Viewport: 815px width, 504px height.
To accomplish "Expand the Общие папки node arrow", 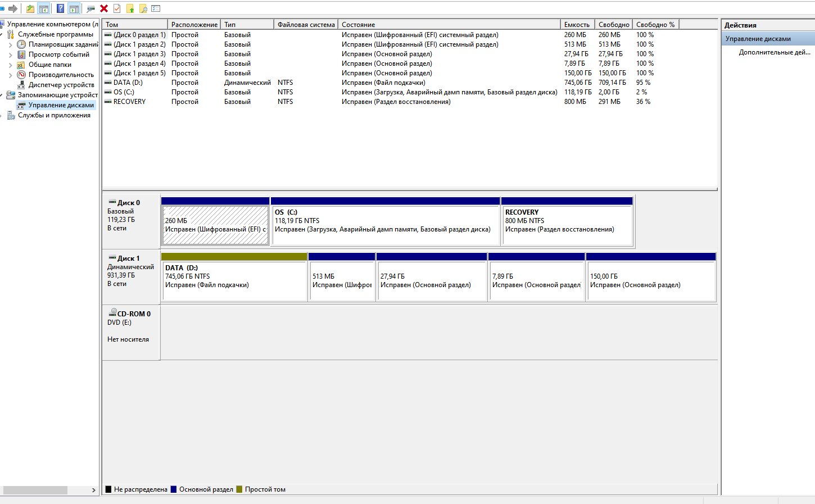I will (10, 65).
